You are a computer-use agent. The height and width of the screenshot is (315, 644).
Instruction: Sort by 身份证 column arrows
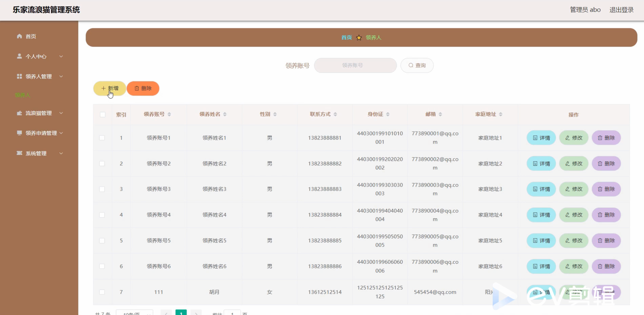(x=388, y=114)
